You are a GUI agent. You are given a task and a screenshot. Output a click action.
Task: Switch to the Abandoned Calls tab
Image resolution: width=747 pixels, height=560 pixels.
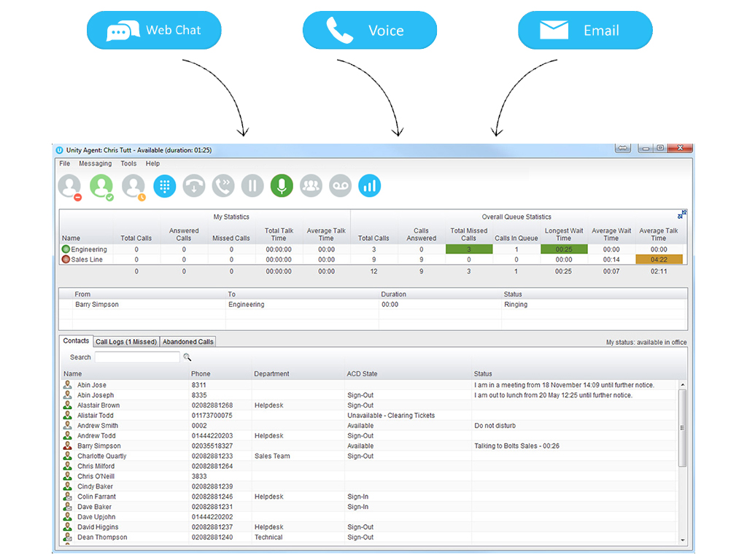click(x=188, y=342)
